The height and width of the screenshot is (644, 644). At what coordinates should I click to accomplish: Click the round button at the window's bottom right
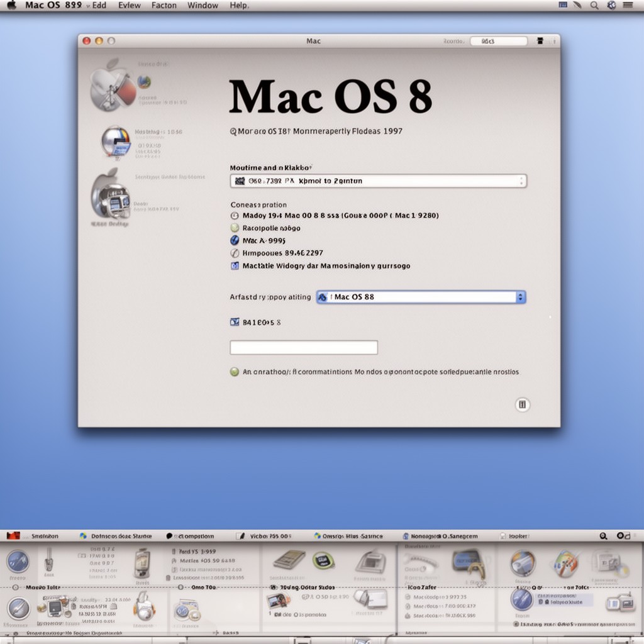(523, 404)
